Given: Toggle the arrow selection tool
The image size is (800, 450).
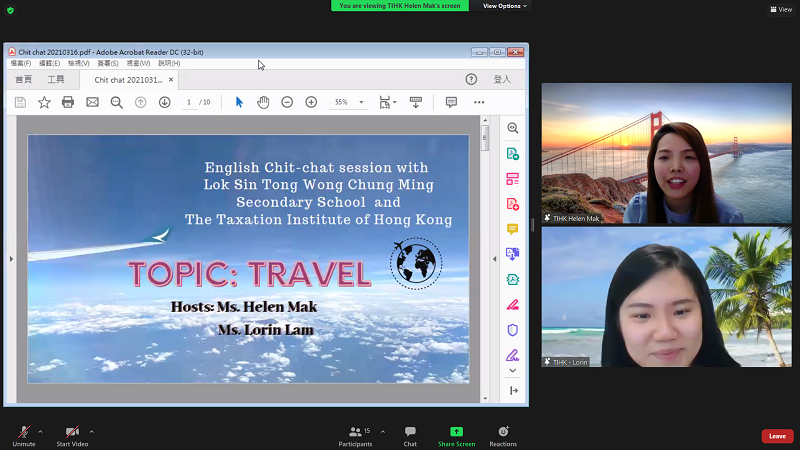Looking at the screenshot, I should [239, 102].
